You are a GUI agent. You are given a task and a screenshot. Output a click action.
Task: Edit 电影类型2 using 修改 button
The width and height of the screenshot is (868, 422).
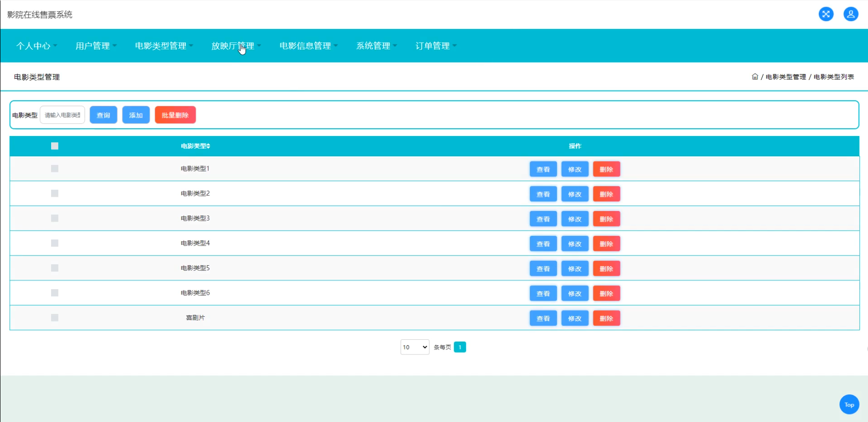(575, 194)
